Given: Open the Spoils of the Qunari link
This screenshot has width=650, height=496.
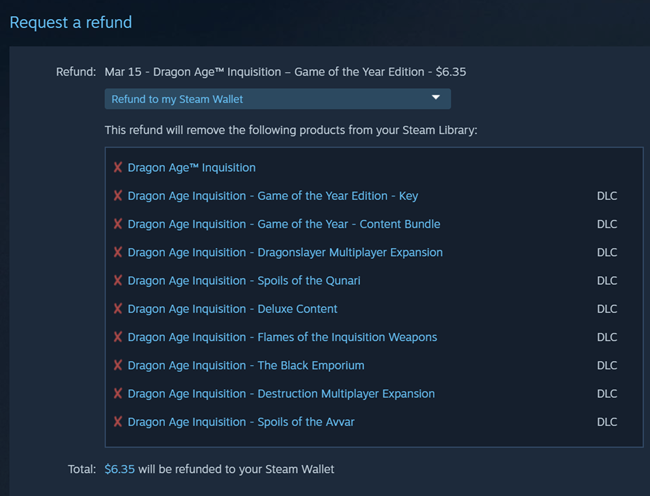Looking at the screenshot, I should point(244,281).
